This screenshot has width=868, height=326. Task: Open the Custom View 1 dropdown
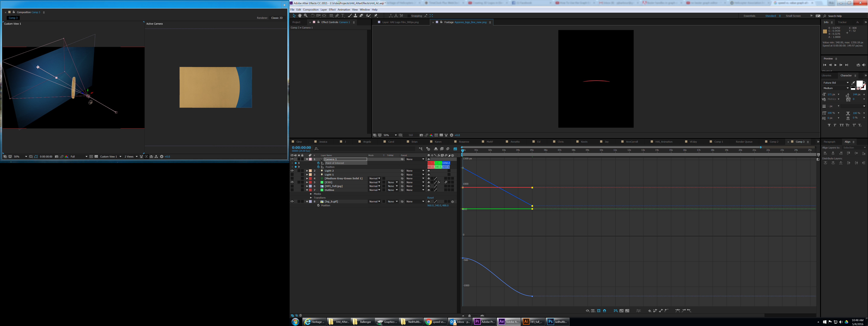click(110, 157)
